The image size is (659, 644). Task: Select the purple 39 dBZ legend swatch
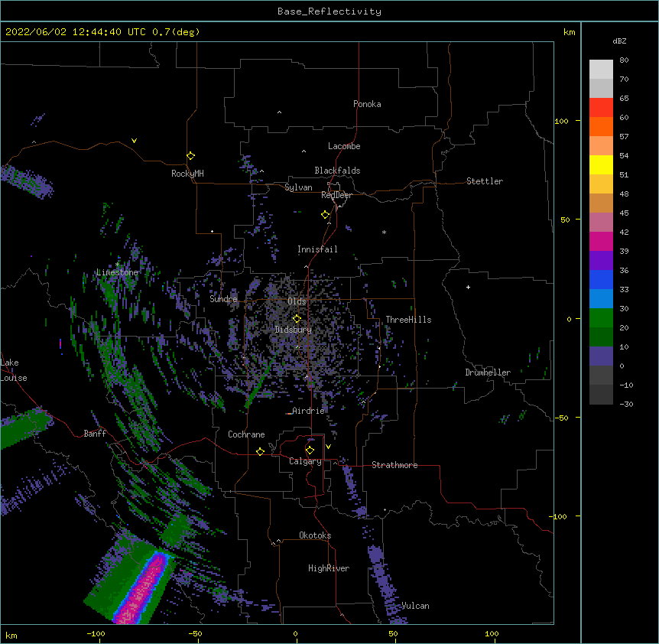coord(601,261)
